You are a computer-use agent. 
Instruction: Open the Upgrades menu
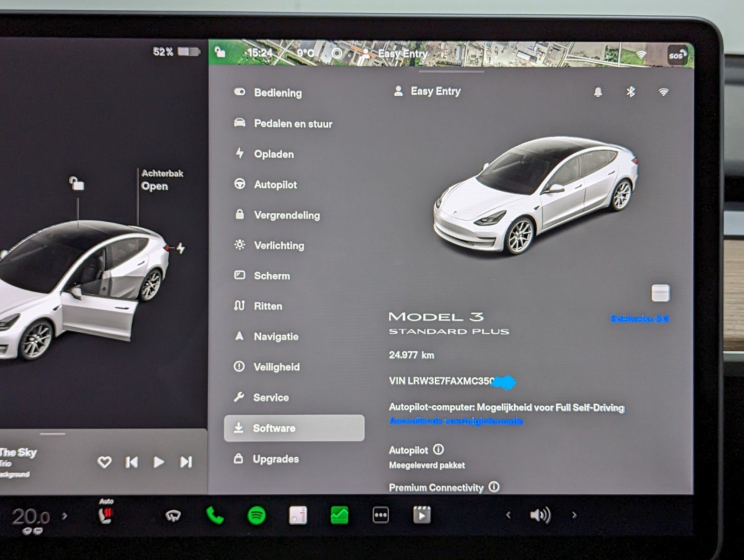coord(266,459)
